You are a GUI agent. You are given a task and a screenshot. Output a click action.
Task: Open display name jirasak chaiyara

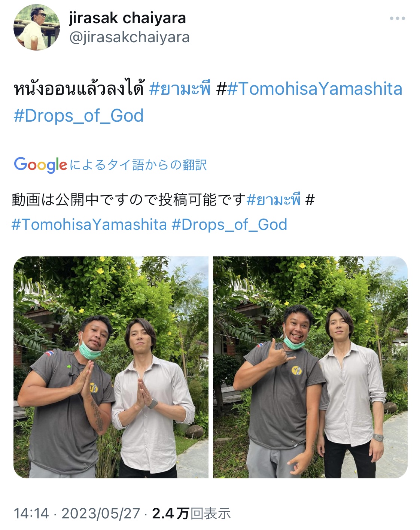click(x=127, y=18)
